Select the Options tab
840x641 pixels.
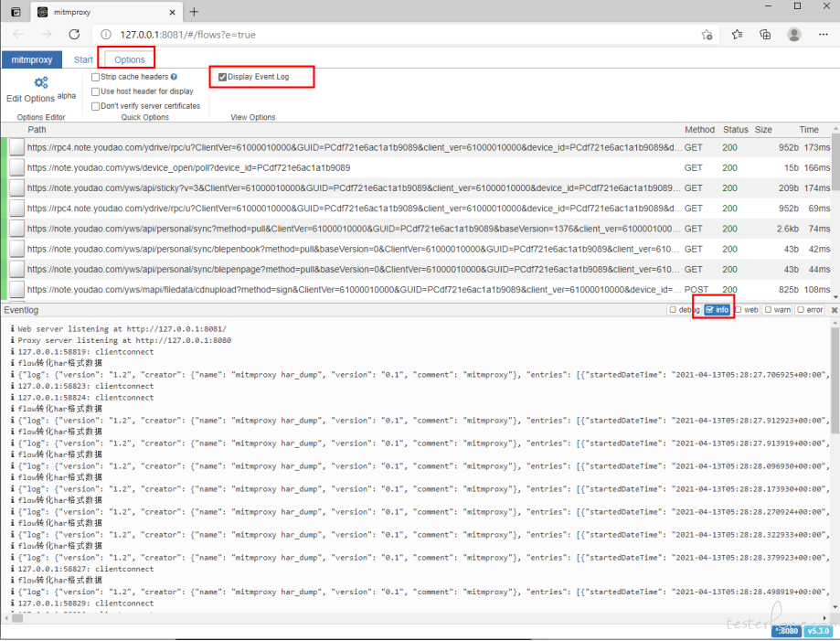[x=130, y=59]
